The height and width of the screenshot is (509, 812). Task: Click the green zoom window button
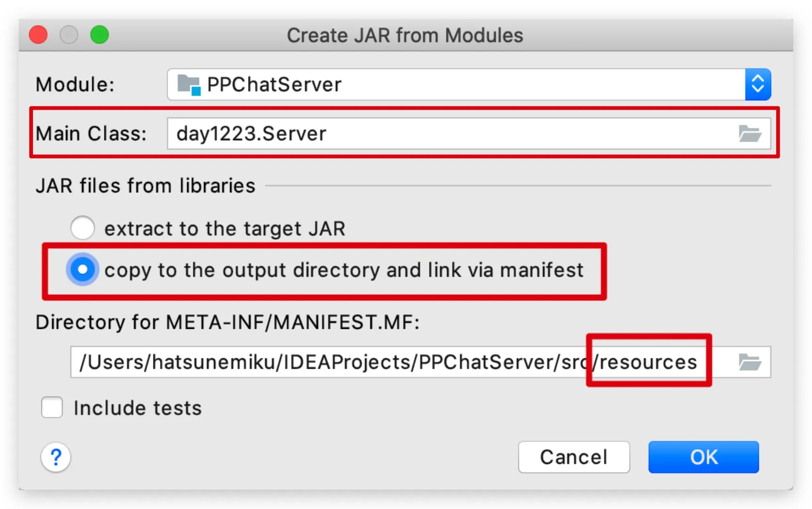tap(100, 35)
